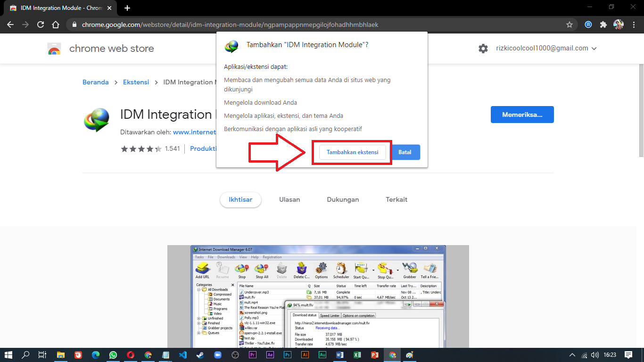This screenshot has width=644, height=362.
Task: Open Paint from the taskbar
Action: tap(410, 355)
